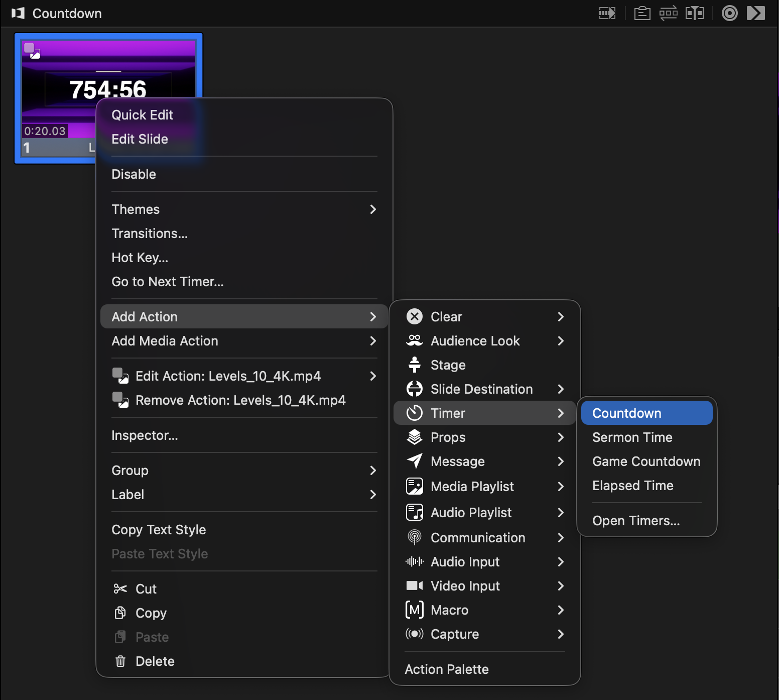Click the Audio Playlist icon
Screen dimensions: 779x700
[x=415, y=512]
